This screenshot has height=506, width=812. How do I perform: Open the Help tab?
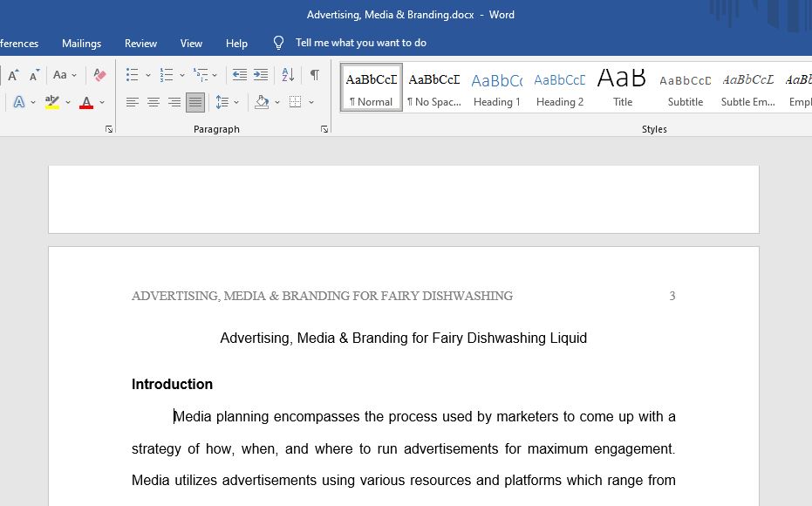(236, 44)
